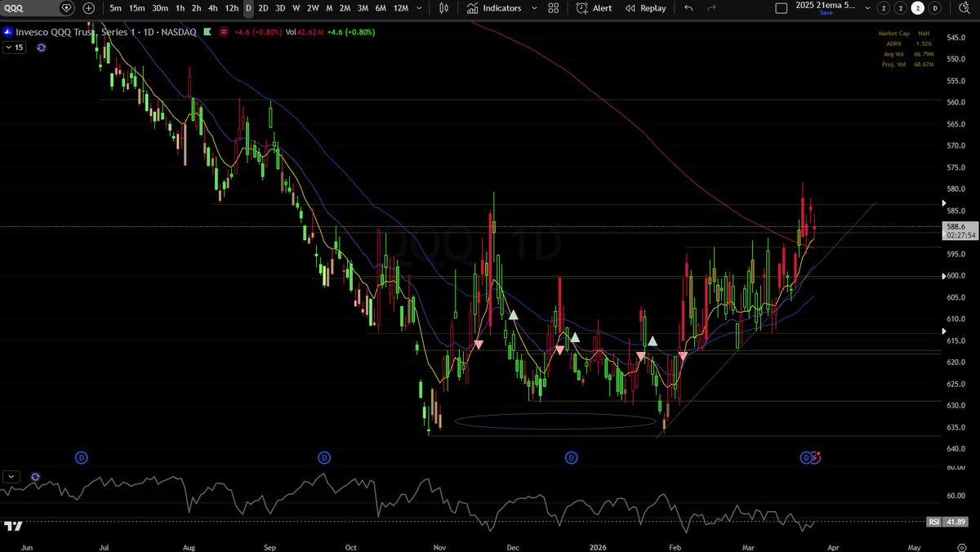Choose the M monthly timeframe
Viewport: 980px width, 552px height.
[x=329, y=8]
